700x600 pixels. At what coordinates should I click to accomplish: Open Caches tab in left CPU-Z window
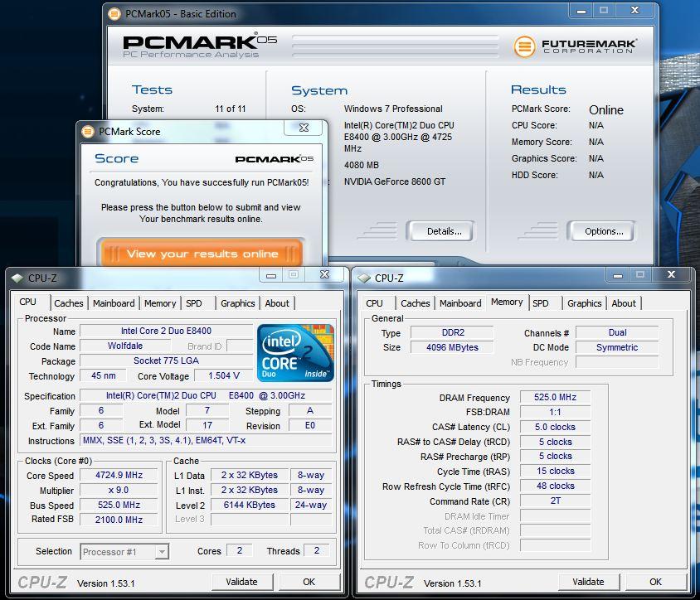(x=69, y=303)
